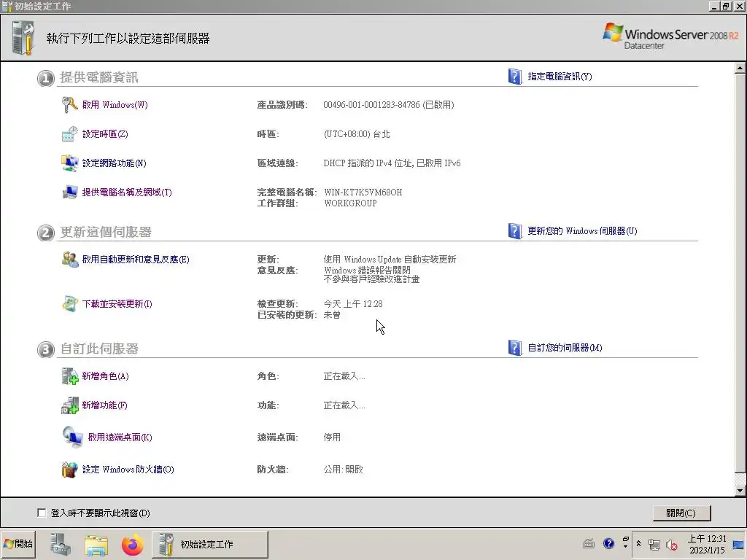Click the 新增角色 server plus icon
This screenshot has width=747, height=560.
pyautogui.click(x=69, y=376)
